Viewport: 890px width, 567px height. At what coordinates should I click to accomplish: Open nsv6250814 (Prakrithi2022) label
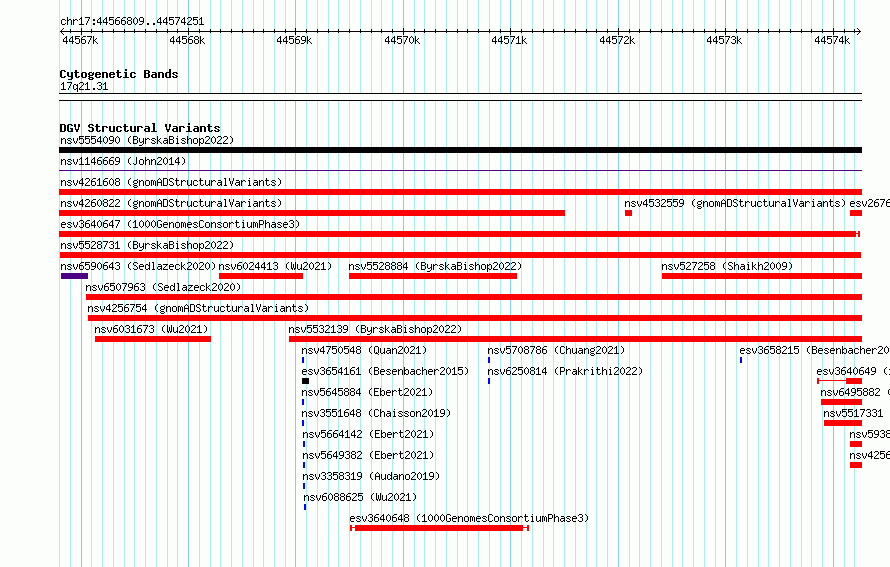(x=565, y=371)
